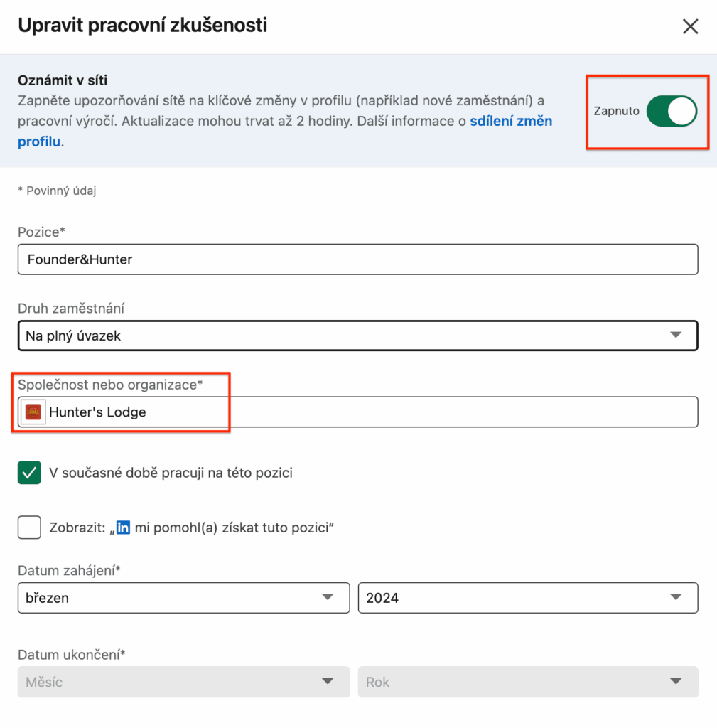Toggle the Zapnuto network notification switch
717x728 pixels.
(x=672, y=111)
